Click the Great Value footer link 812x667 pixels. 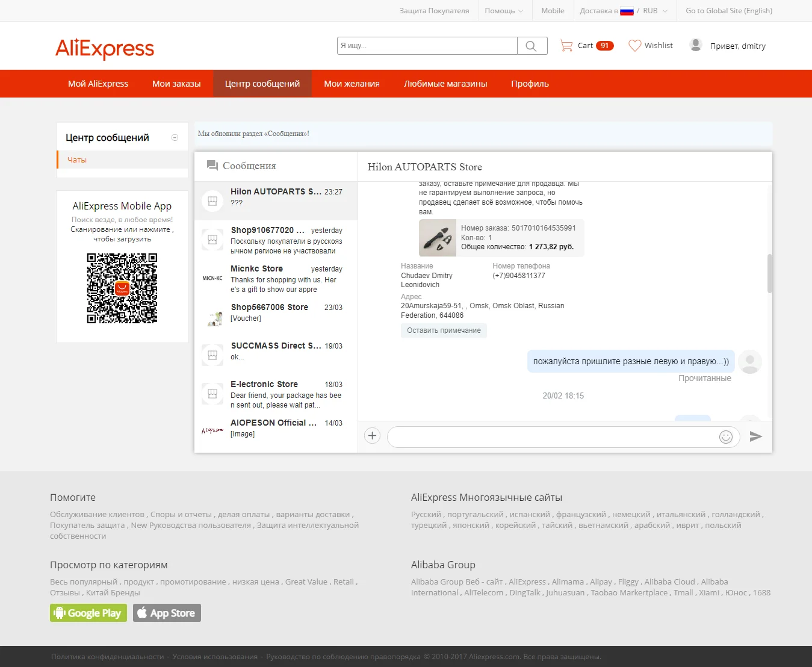306,582
